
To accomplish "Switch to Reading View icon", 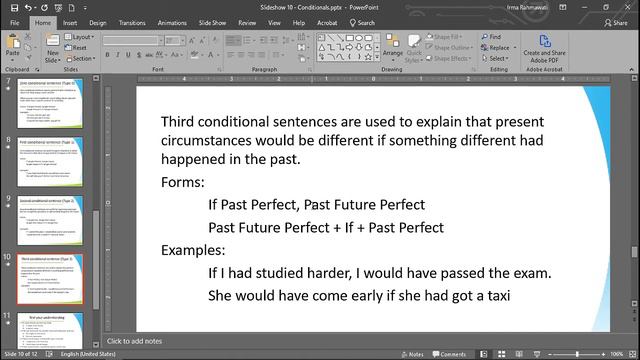I will click(x=519, y=354).
